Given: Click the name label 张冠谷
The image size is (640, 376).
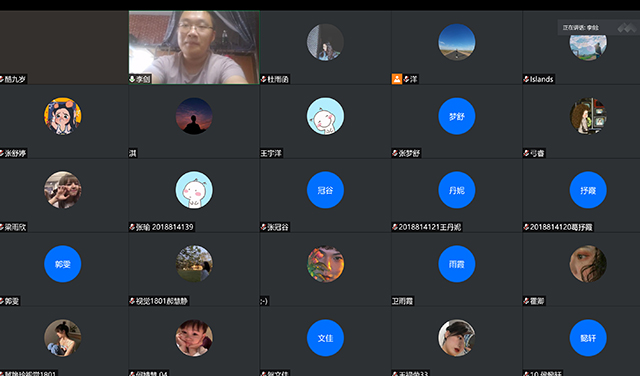Looking at the screenshot, I should click(278, 227).
